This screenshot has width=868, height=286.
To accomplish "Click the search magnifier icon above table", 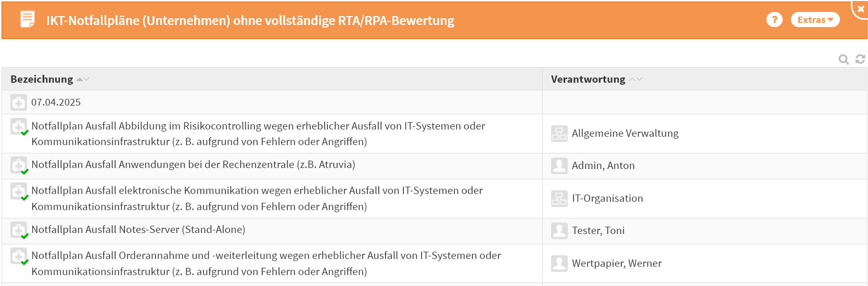I will (x=844, y=59).
